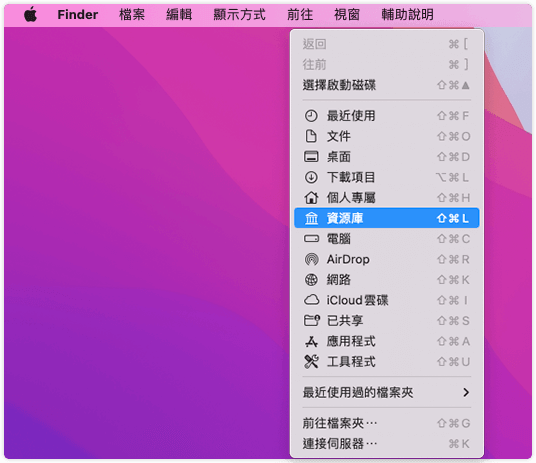Click the 桌面 desktop icon
This screenshot has height=463, width=536.
coord(311,157)
